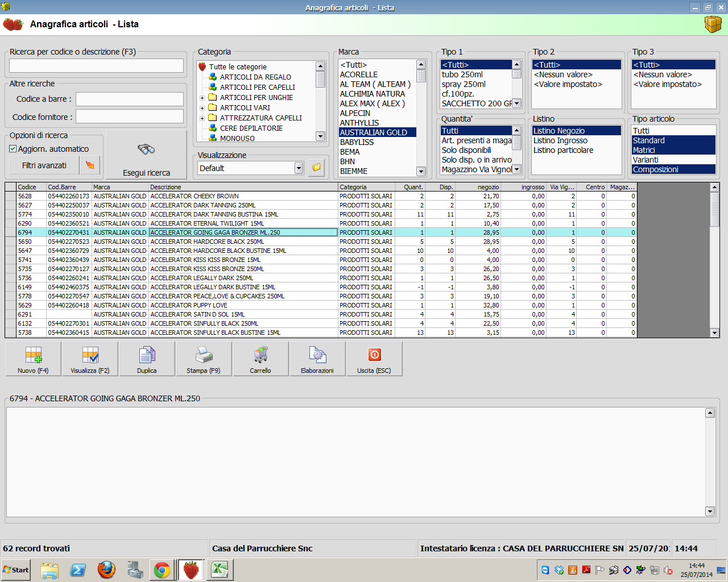Click the Start button

tap(16, 569)
